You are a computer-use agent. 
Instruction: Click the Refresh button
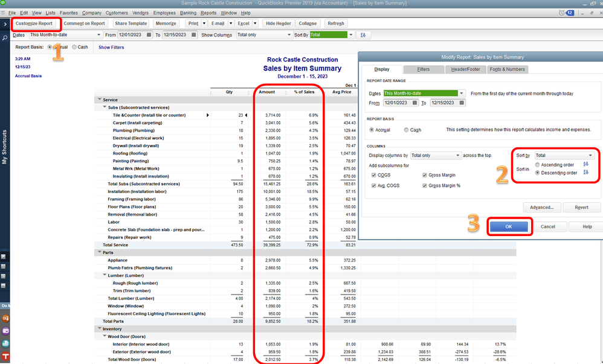pyautogui.click(x=336, y=24)
